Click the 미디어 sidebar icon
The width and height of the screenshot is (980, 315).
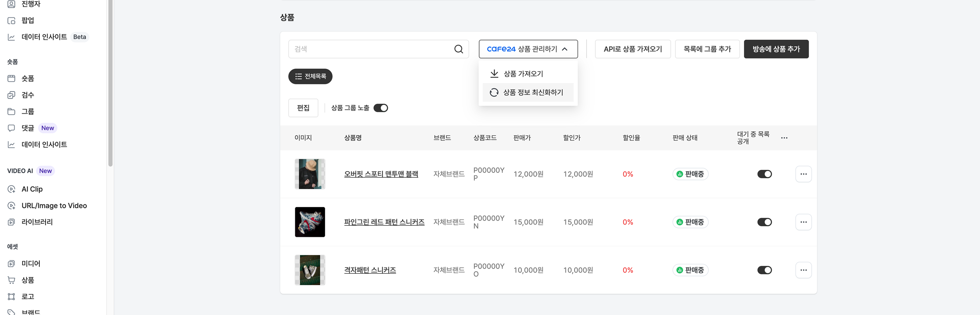tap(12, 263)
